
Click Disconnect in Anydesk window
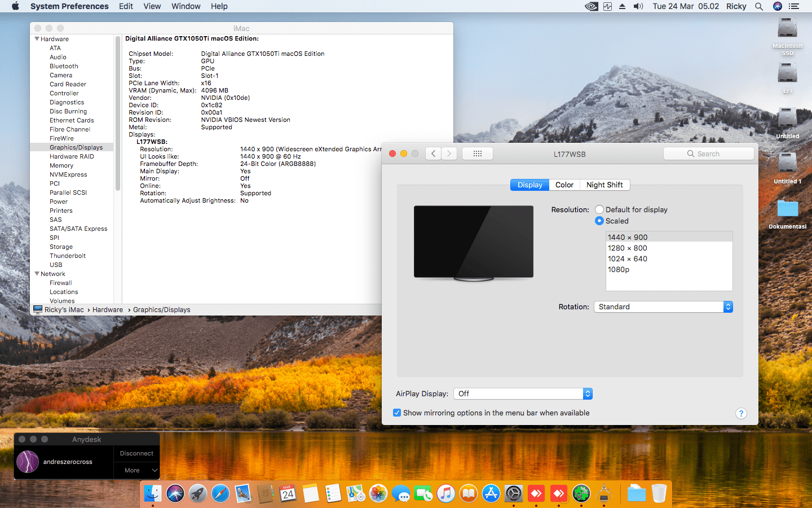click(136, 453)
